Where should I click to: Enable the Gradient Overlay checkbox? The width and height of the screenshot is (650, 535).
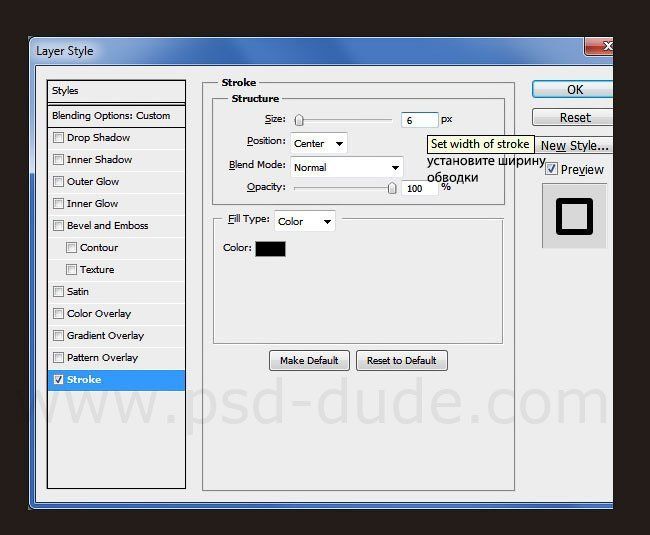coord(58,335)
